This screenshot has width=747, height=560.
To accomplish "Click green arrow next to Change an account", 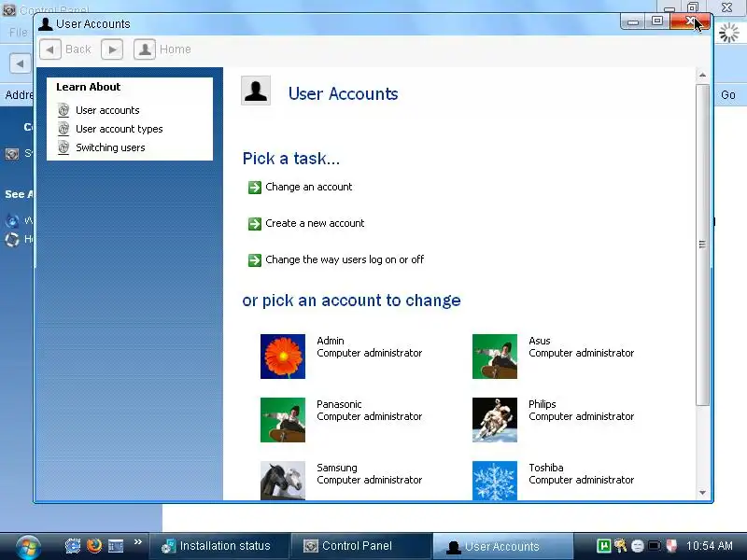I will [x=255, y=188].
